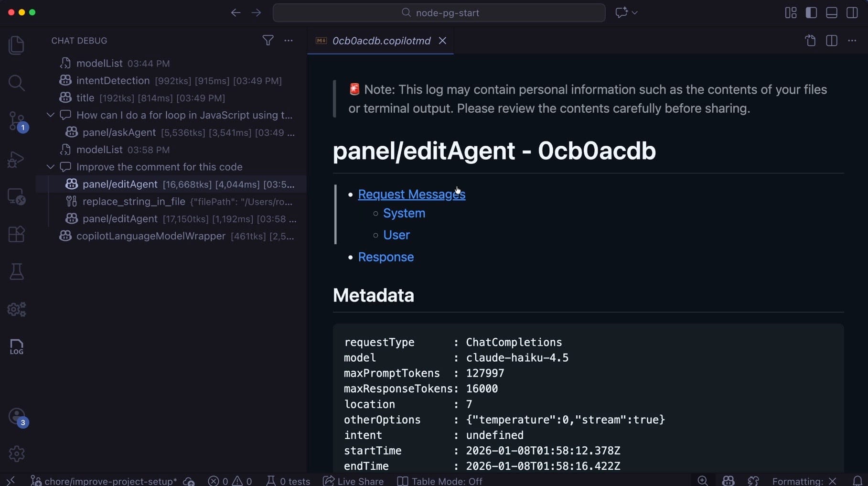
Task: Open the Customize Layout control
Action: pyautogui.click(x=790, y=12)
